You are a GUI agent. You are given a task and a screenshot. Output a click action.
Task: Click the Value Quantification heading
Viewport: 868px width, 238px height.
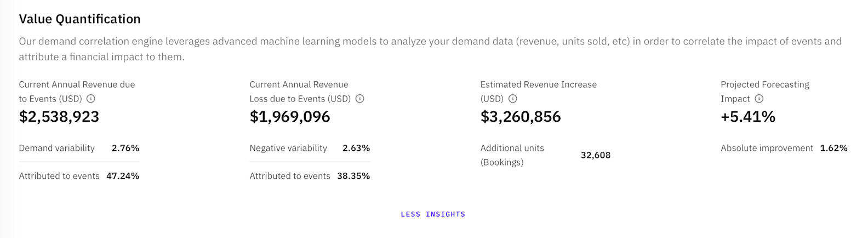click(79, 19)
